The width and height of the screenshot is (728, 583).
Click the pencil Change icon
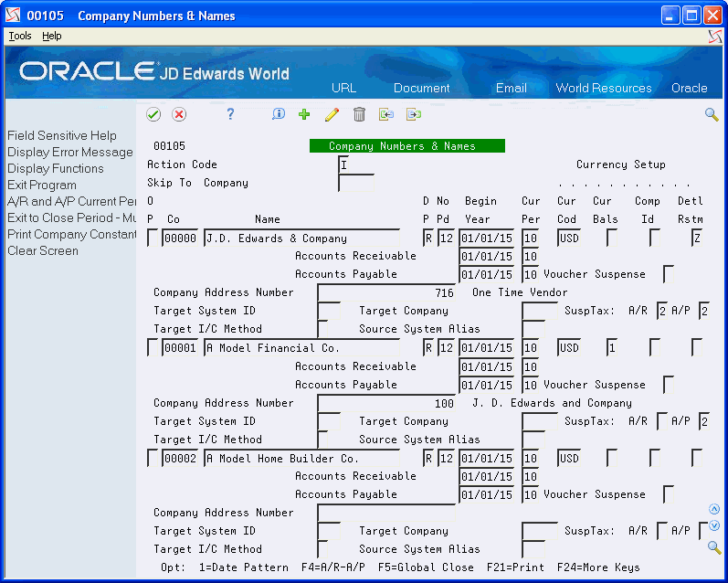(332, 114)
